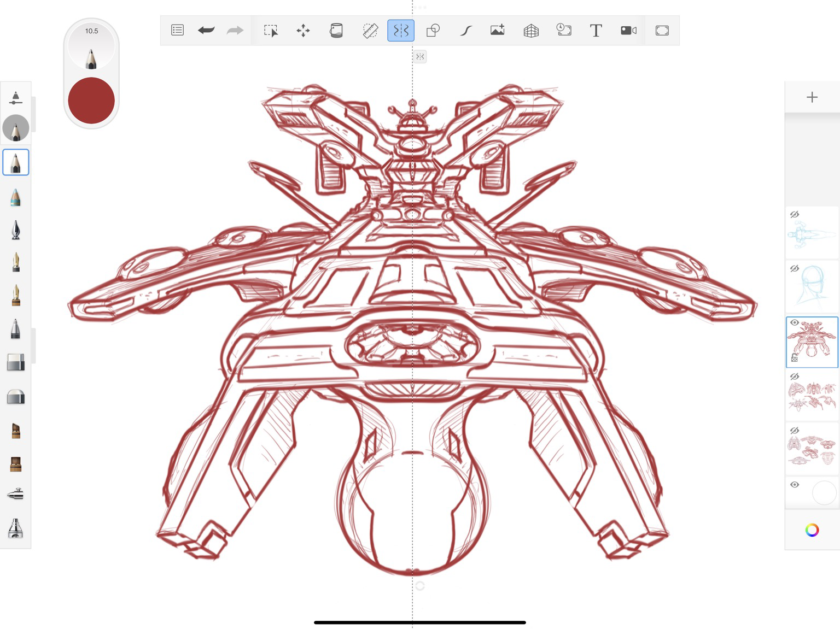Screen dimensions: 840x629
Task: Open the Draw Style shapes tool
Action: pos(433,31)
